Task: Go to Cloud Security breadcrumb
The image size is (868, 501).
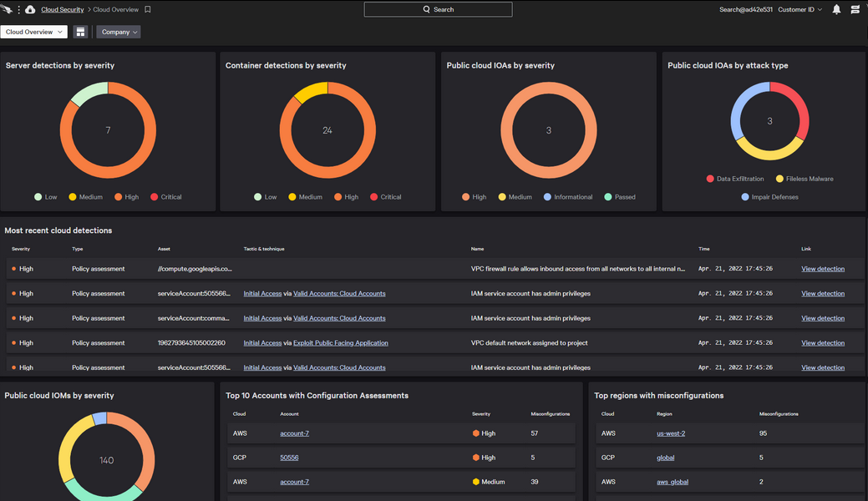Action: click(63, 10)
